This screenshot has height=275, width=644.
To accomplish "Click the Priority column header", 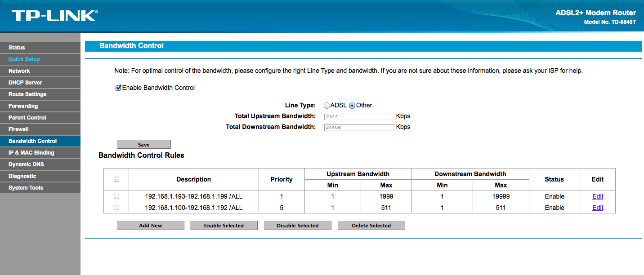I will point(282,179).
